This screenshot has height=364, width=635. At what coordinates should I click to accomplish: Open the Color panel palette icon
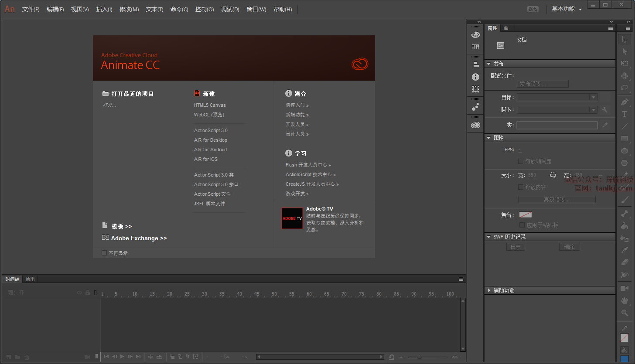pyautogui.click(x=475, y=35)
